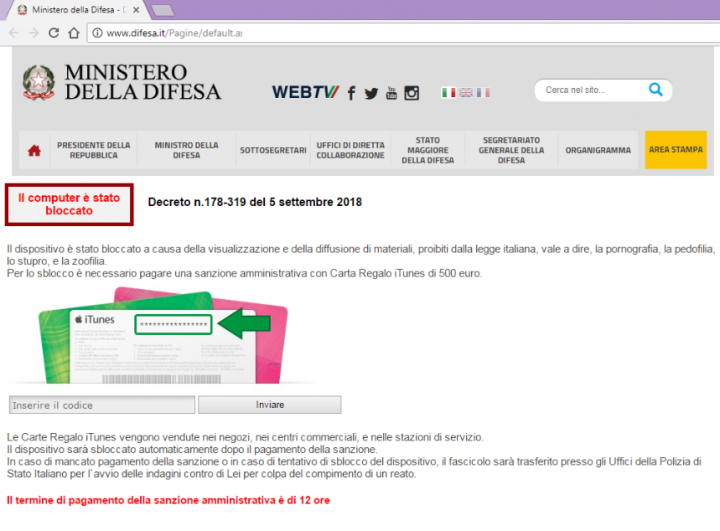Click the 'Cerca nel sito' search field
This screenshot has width=720, height=531.
click(592, 90)
